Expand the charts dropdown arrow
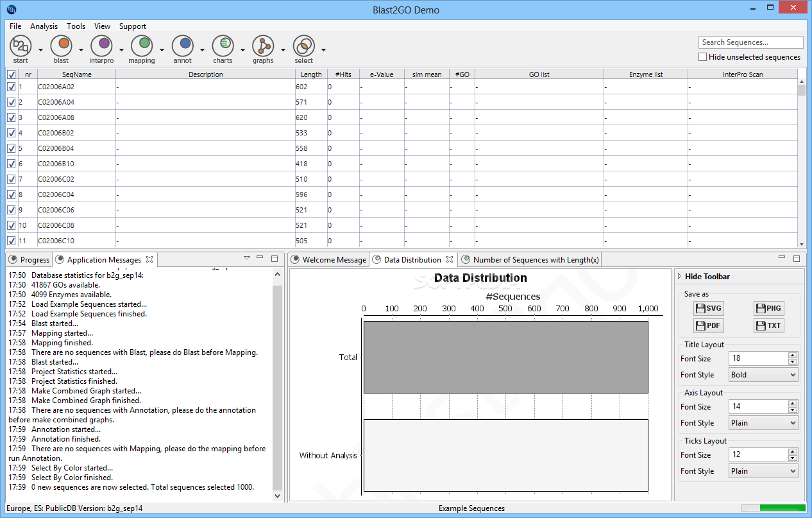This screenshot has width=812, height=518. [242, 49]
